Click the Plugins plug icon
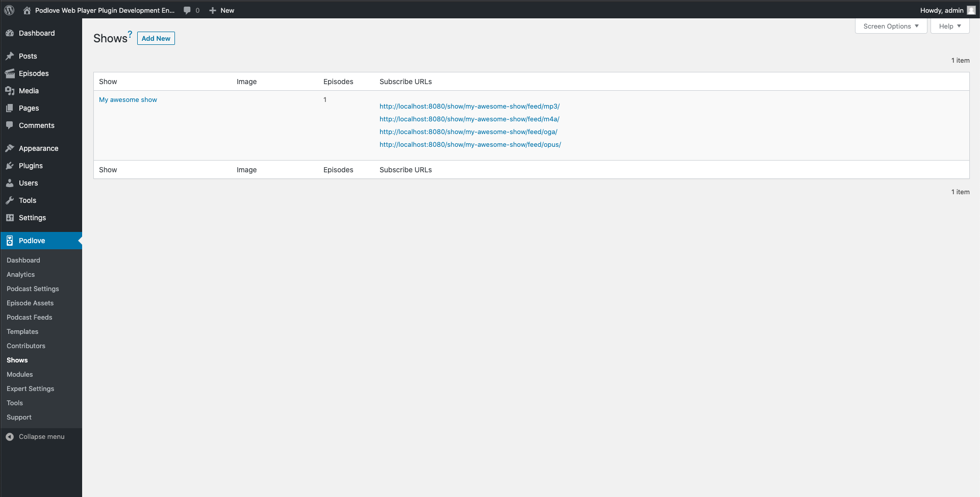The width and height of the screenshot is (980, 497). click(10, 166)
